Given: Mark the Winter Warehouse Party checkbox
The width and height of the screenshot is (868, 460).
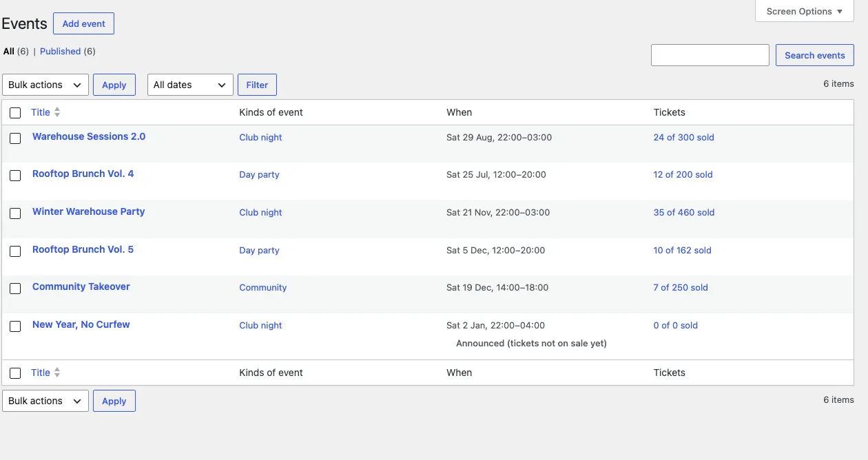Looking at the screenshot, I should click(x=15, y=213).
